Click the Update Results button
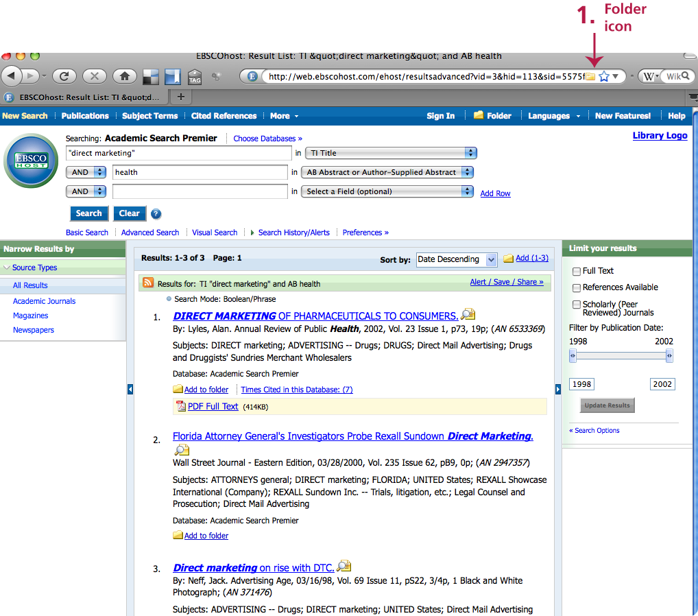Image resolution: width=698 pixels, height=616 pixels. point(607,405)
